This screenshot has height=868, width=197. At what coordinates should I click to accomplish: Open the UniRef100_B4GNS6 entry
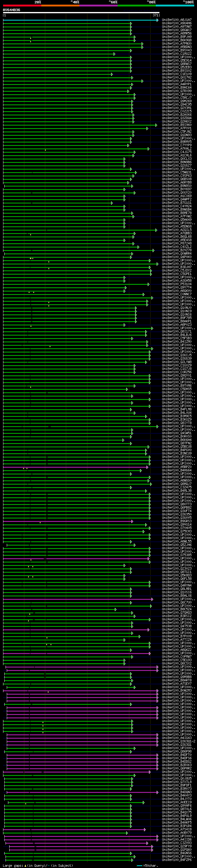[x=177, y=853]
